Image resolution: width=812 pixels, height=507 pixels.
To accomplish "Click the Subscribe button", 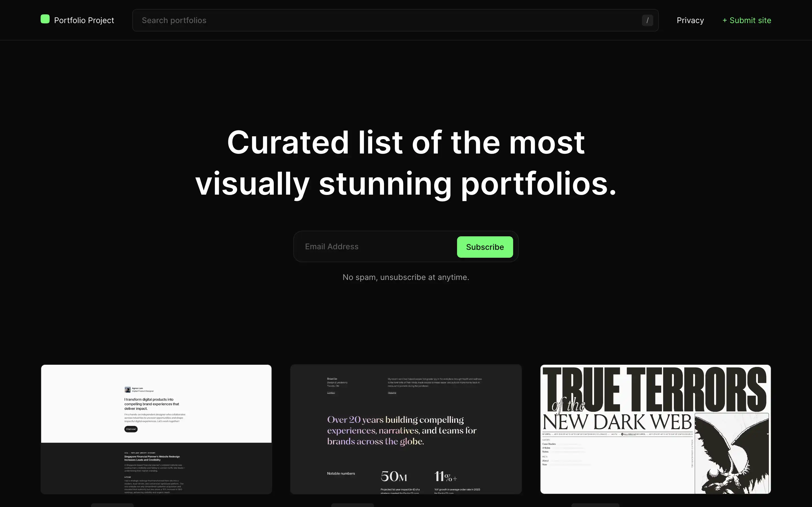I will [x=484, y=247].
